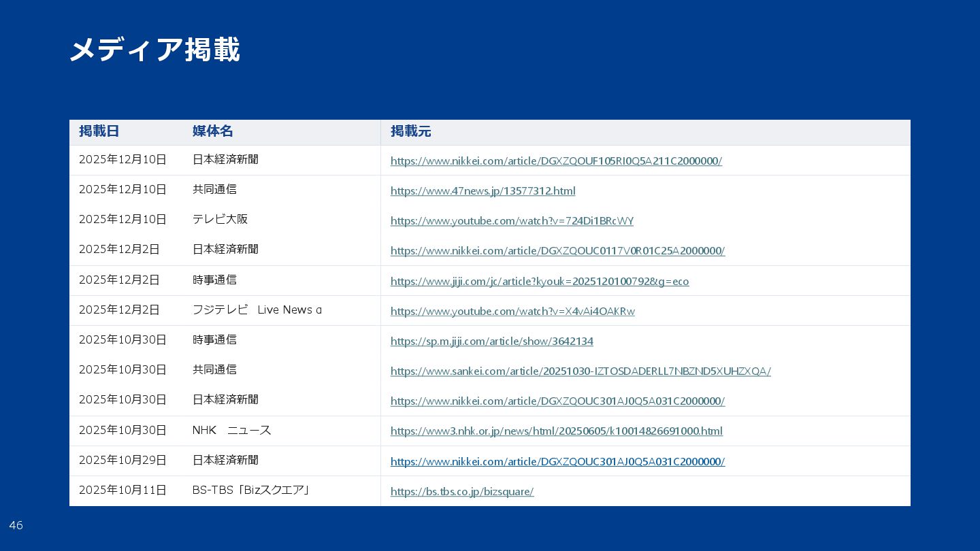Click the 掲載日 column header

point(99,131)
